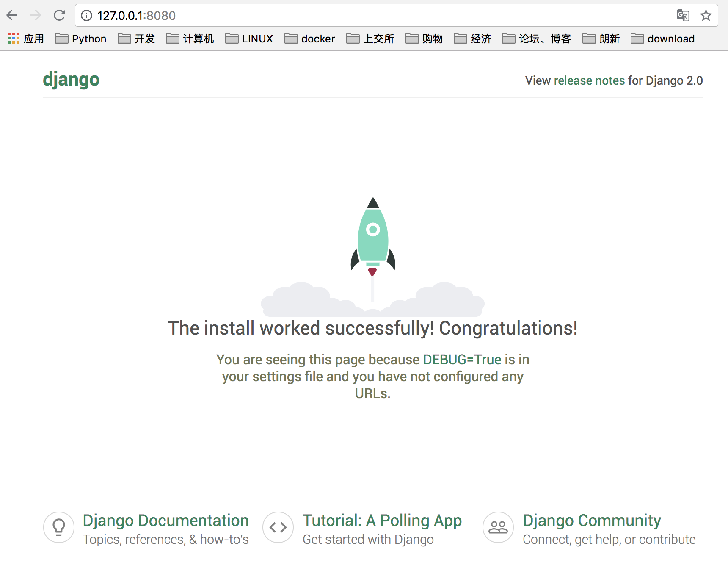Click the rocket illustration

373,257
